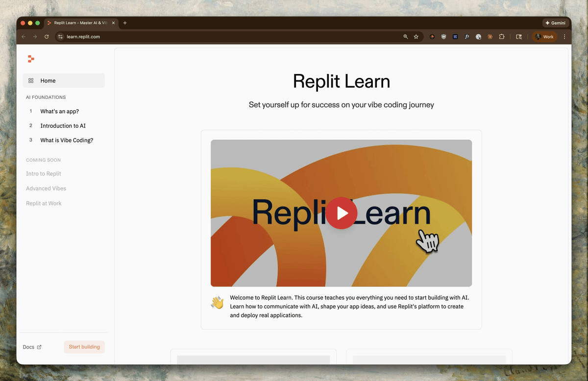
Task: Click the COMING SOON section label
Action: click(x=44, y=160)
